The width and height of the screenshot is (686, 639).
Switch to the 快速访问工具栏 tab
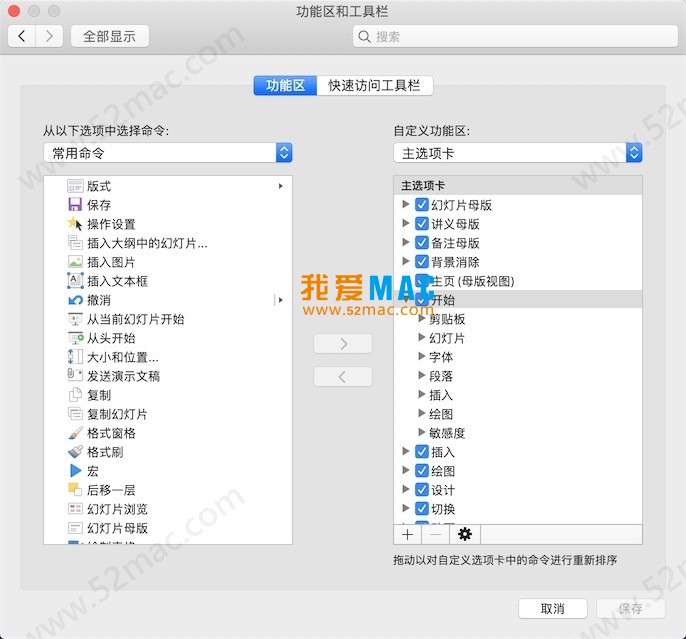point(375,86)
